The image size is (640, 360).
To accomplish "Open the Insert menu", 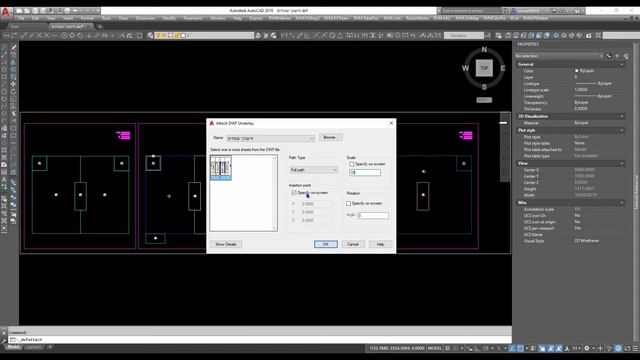I will [x=68, y=18].
